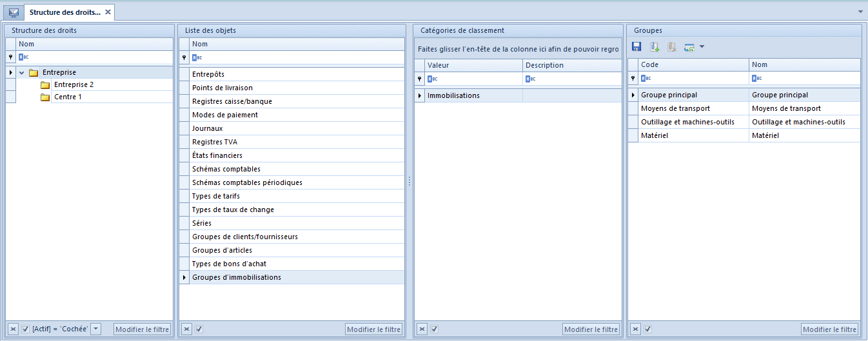Click the attach group icon with green plus
Image resolution: width=868 pixels, height=341 pixels.
pos(655,47)
